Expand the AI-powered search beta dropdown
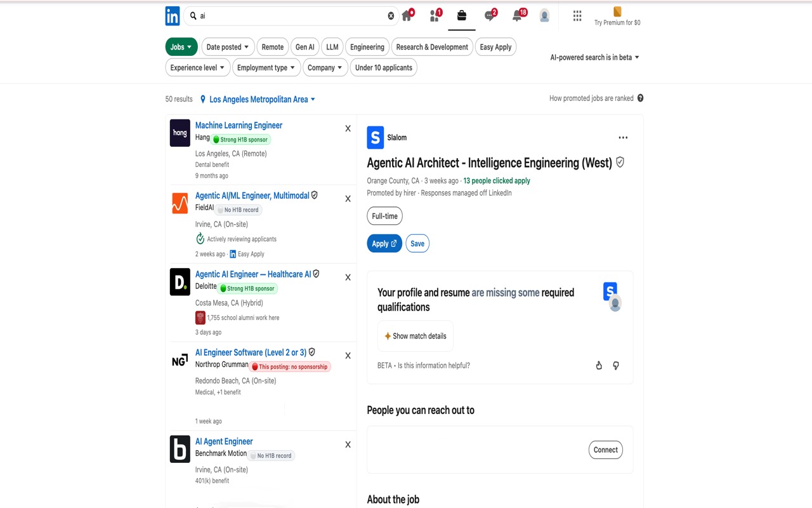 (x=594, y=57)
